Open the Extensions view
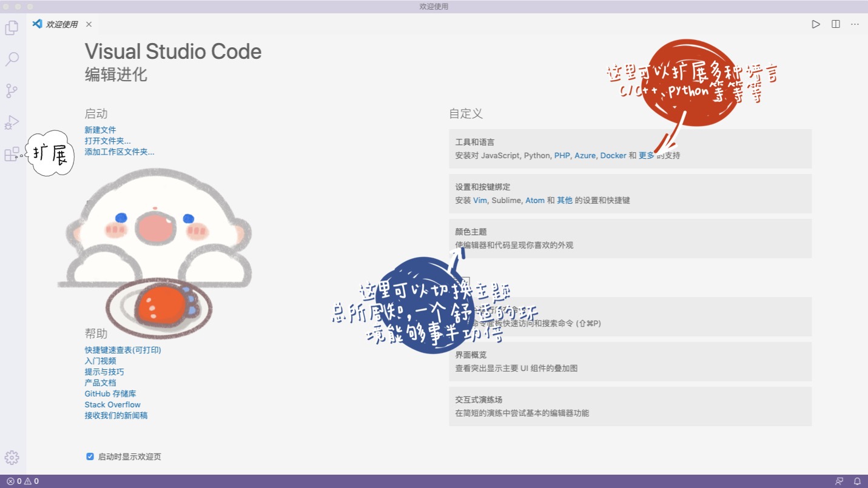 coord(12,154)
